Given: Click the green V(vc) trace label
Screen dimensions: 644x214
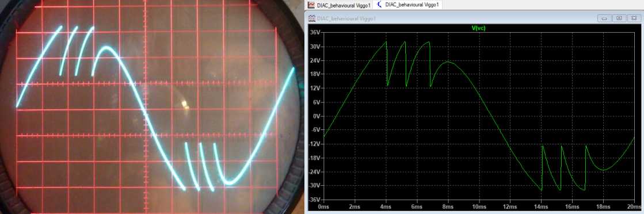Looking at the screenshot, I should (x=478, y=28).
